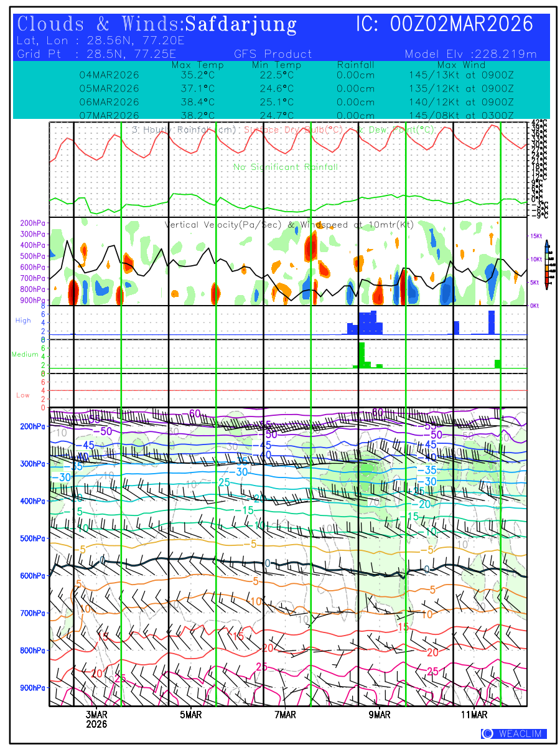The height and width of the screenshot is (747, 560).
Task: Select the 3MAR 2026 date label
Action: pyautogui.click(x=96, y=720)
